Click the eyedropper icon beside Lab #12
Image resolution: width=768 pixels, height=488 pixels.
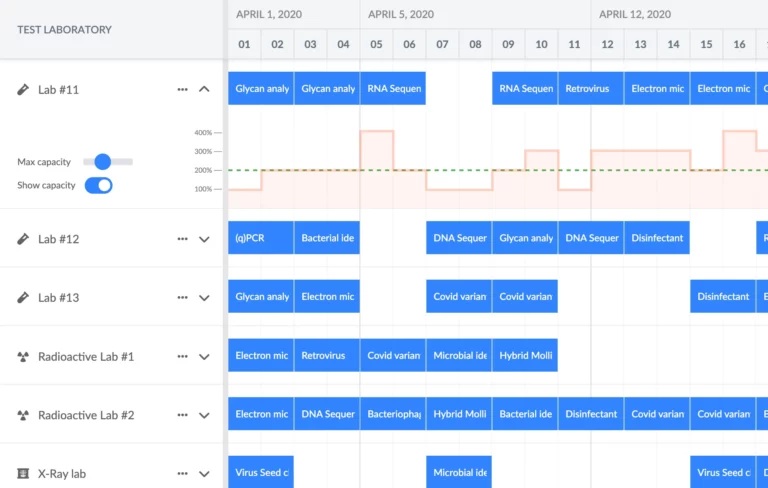(x=23, y=239)
